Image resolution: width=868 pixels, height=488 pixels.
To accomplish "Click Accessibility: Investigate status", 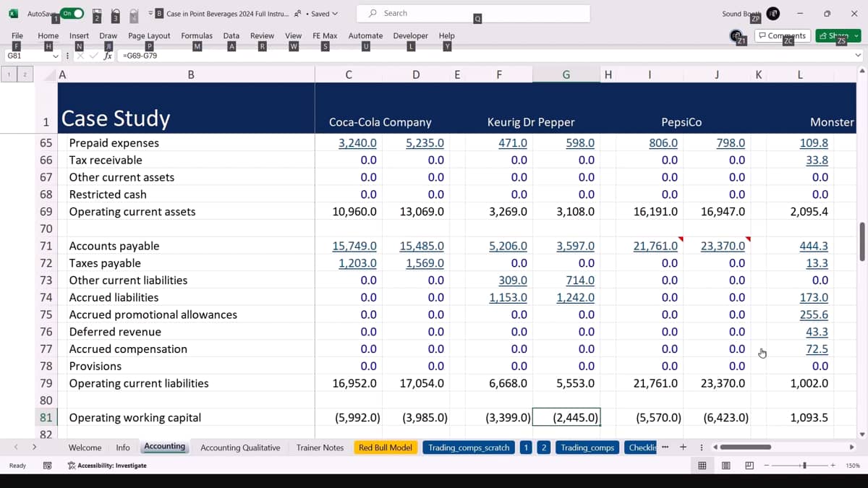I will pos(107,466).
